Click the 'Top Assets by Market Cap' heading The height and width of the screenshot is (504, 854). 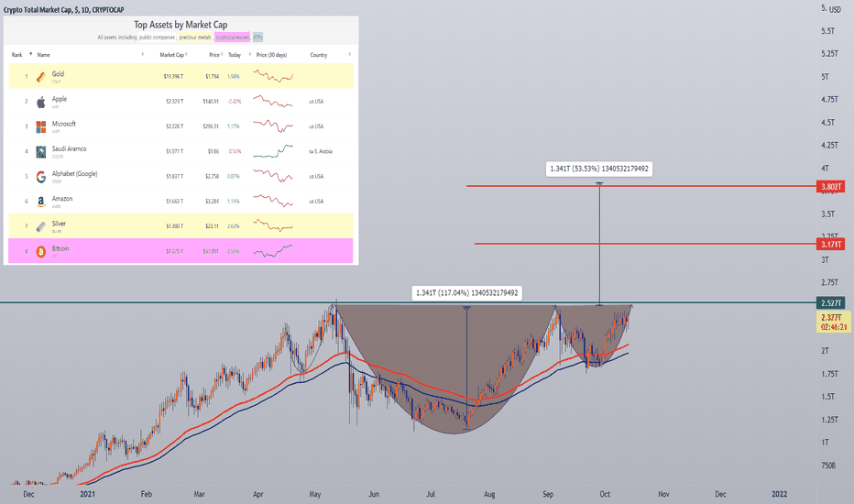181,25
